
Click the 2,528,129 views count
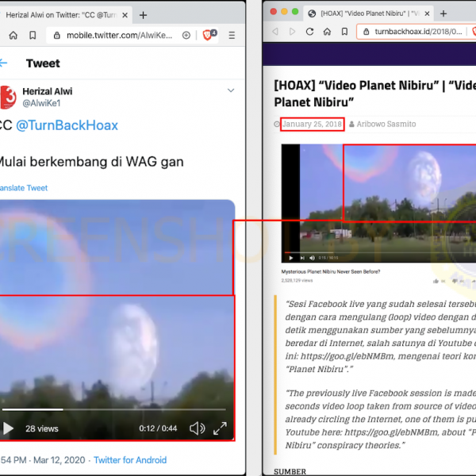tap(297, 281)
